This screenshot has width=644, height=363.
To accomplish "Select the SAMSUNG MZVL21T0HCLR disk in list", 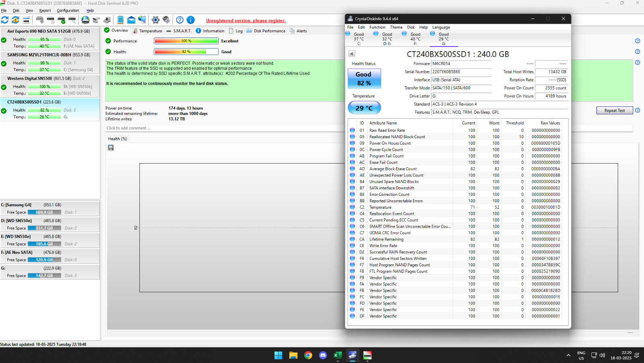I will [49, 55].
